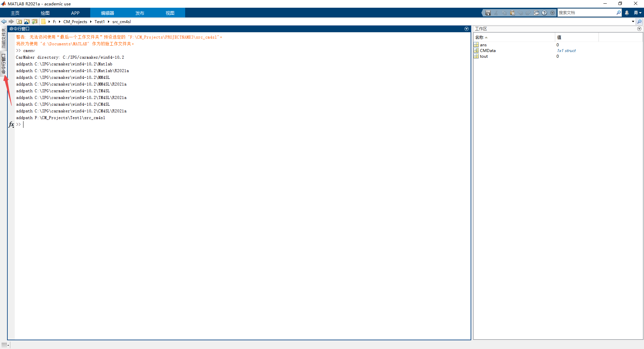Expand path arrow before F: drive

(x=49, y=21)
